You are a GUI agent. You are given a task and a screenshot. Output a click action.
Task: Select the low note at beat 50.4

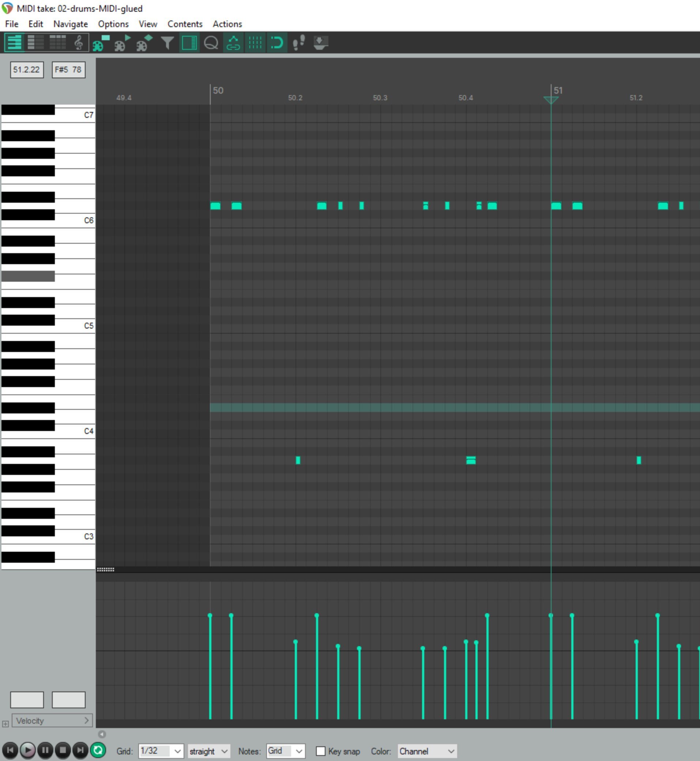(471, 460)
